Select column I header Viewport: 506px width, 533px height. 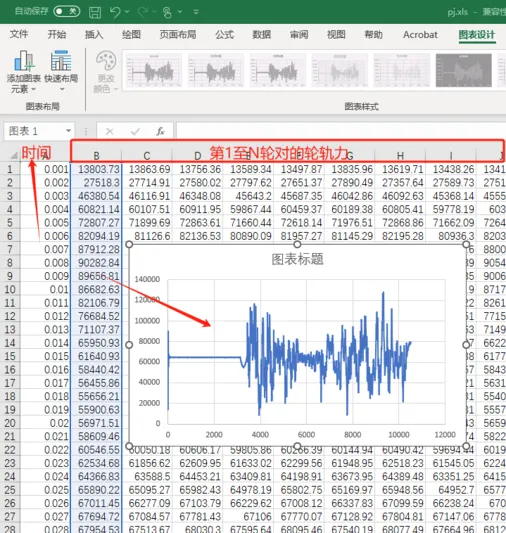451,156
